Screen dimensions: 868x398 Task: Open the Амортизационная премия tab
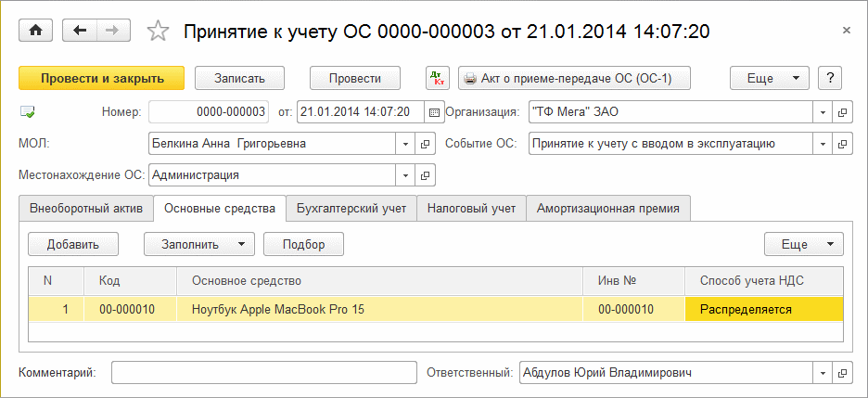coord(607,209)
